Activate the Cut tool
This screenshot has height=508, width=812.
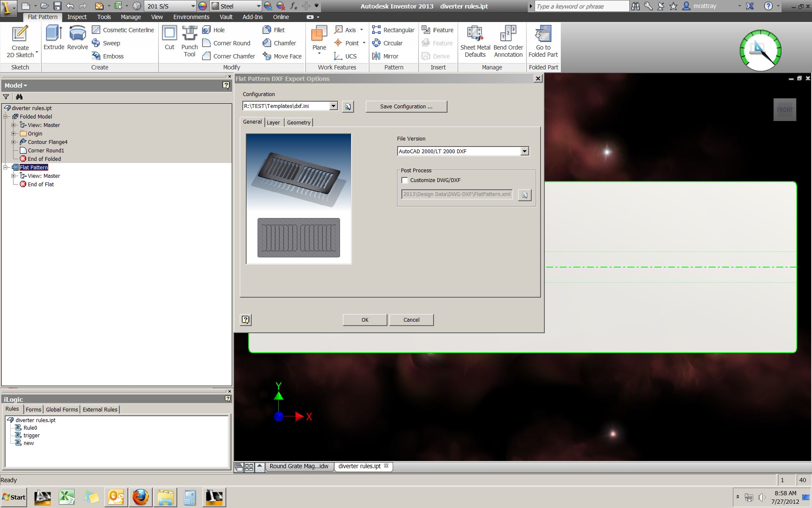click(170, 38)
